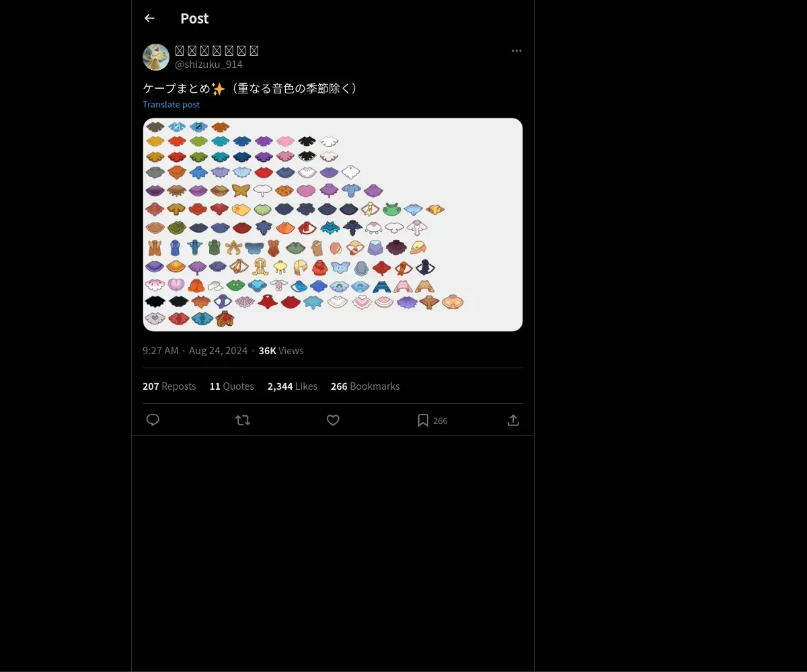The height and width of the screenshot is (672, 807).
Task: Open the post's more options menu
Action: tap(516, 51)
